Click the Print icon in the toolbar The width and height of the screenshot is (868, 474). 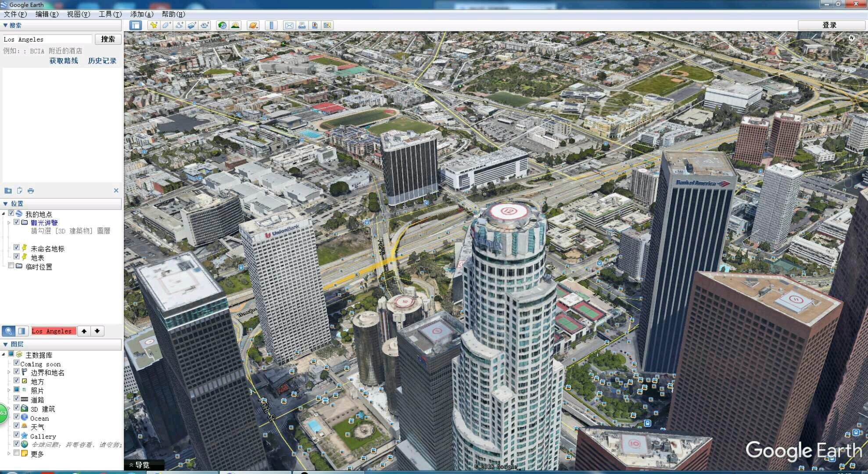[302, 25]
